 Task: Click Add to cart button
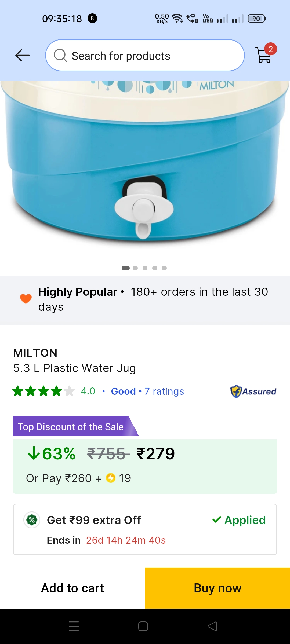click(73, 588)
